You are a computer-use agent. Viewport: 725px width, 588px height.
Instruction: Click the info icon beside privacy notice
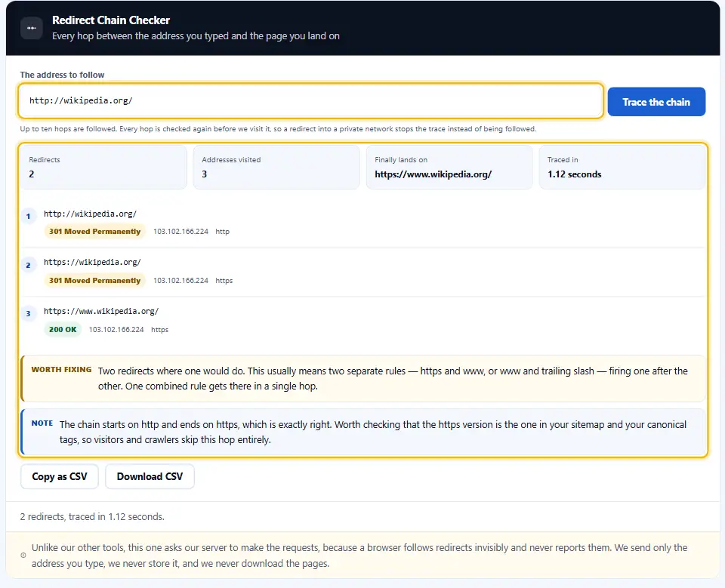point(23,556)
